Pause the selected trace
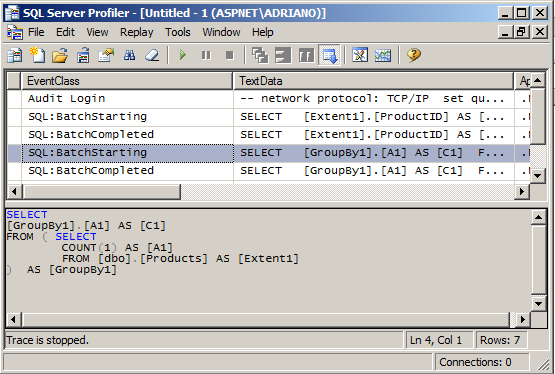This screenshot has width=555, height=374. [x=206, y=55]
